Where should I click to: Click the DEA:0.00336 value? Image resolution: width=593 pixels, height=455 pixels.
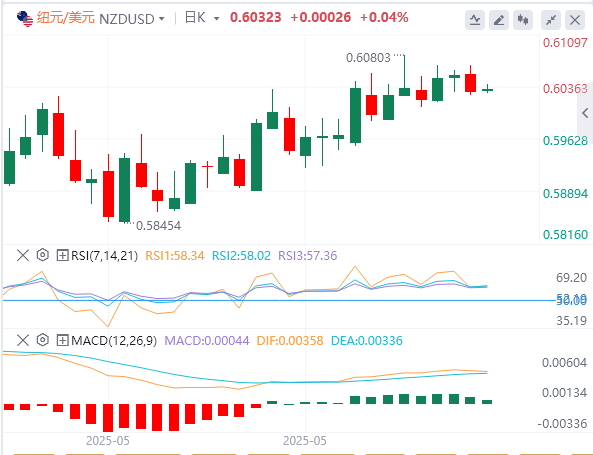[367, 341]
